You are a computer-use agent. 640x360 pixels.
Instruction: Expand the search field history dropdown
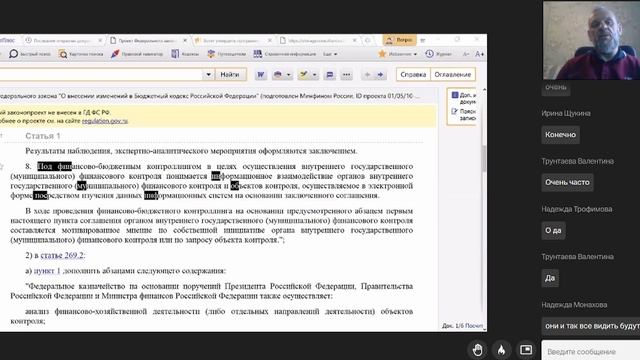208,75
